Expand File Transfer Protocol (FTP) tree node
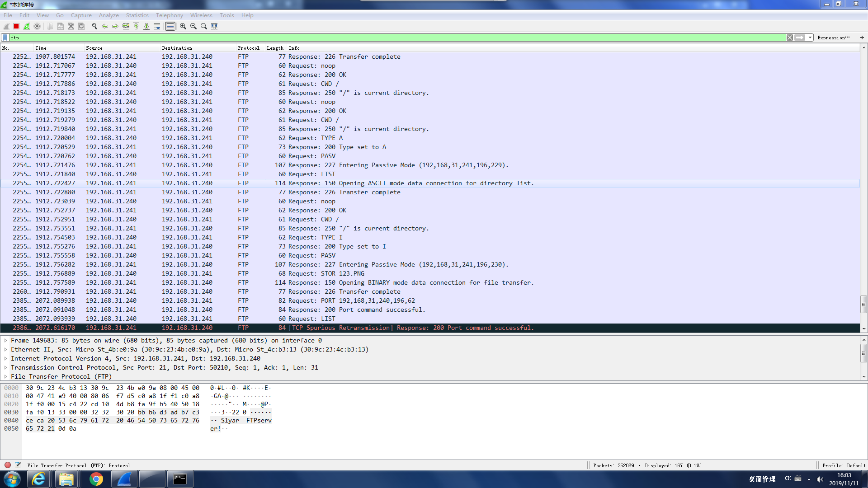Image resolution: width=868 pixels, height=488 pixels. [x=5, y=376]
